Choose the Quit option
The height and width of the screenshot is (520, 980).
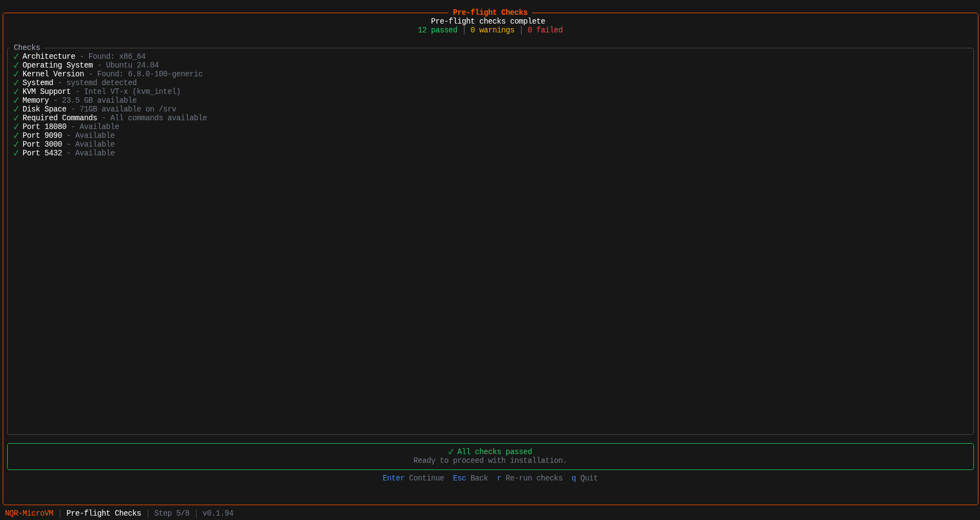(x=584, y=478)
